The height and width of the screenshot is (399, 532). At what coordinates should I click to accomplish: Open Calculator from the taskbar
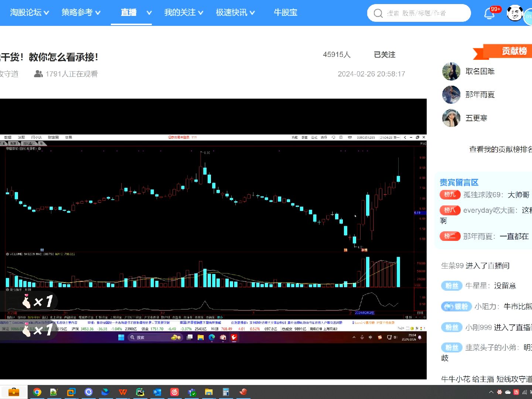click(226, 392)
